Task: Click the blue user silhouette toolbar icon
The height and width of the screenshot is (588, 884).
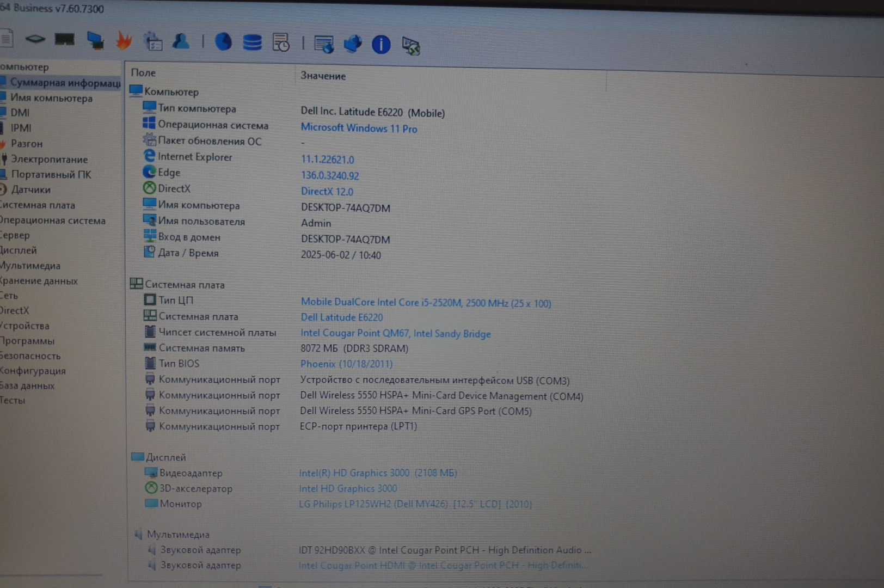Action: (x=181, y=41)
